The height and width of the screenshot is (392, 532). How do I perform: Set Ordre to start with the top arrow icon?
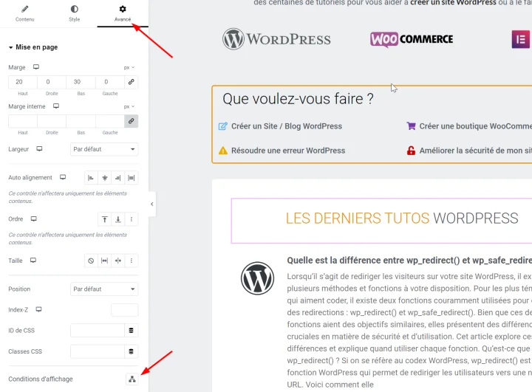(x=104, y=219)
